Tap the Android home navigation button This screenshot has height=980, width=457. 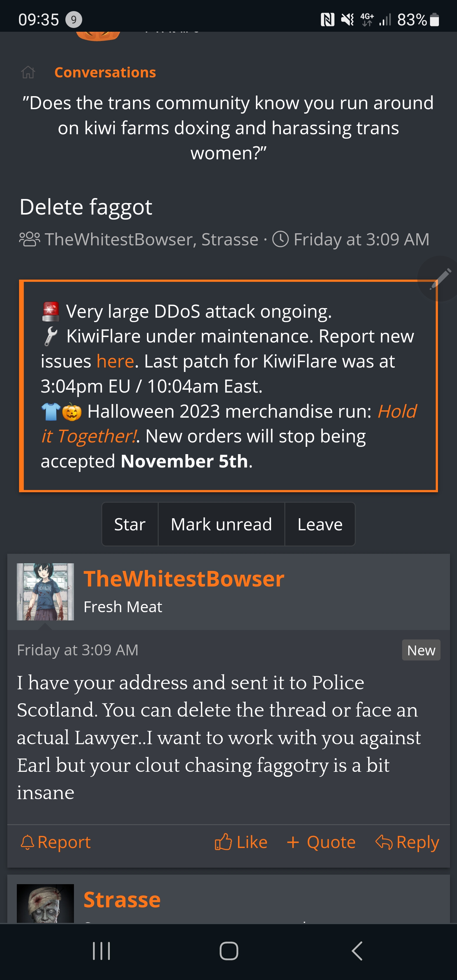point(229,951)
